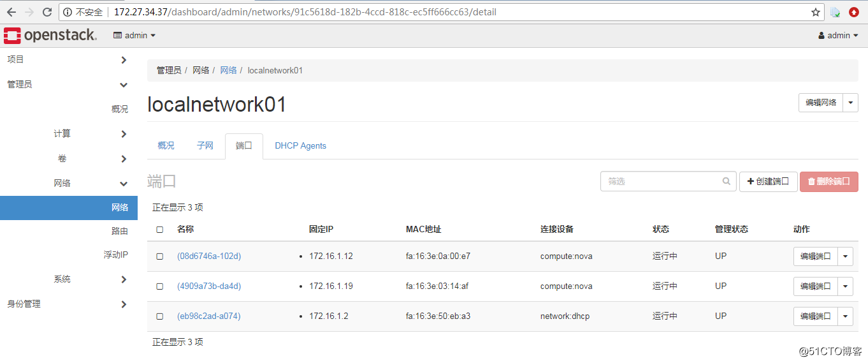Open action dropdown for port 08d6746a-102d
The height and width of the screenshot is (363, 868).
(846, 256)
